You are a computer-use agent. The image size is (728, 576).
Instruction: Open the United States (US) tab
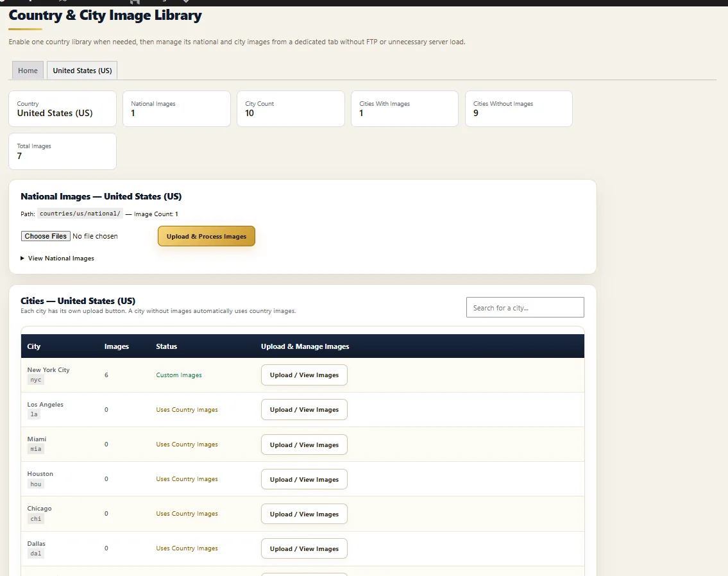[x=82, y=71]
